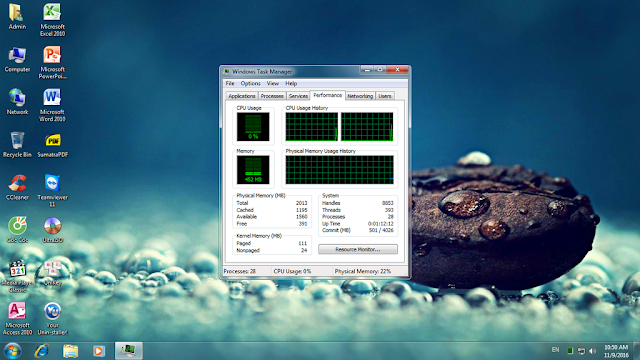
Task: Click status bar Physical Memory: 22% entry
Action: (370, 271)
